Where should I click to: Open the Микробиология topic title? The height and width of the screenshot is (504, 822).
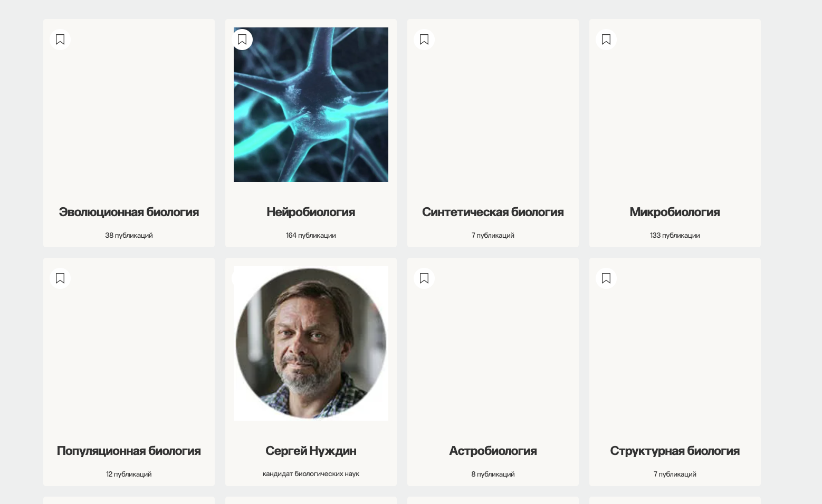pos(675,212)
